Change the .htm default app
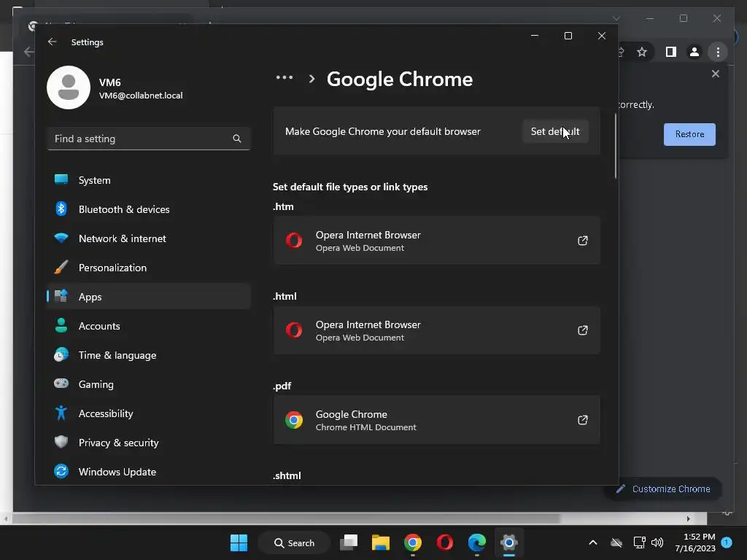Image resolution: width=747 pixels, height=560 pixels. (x=436, y=241)
